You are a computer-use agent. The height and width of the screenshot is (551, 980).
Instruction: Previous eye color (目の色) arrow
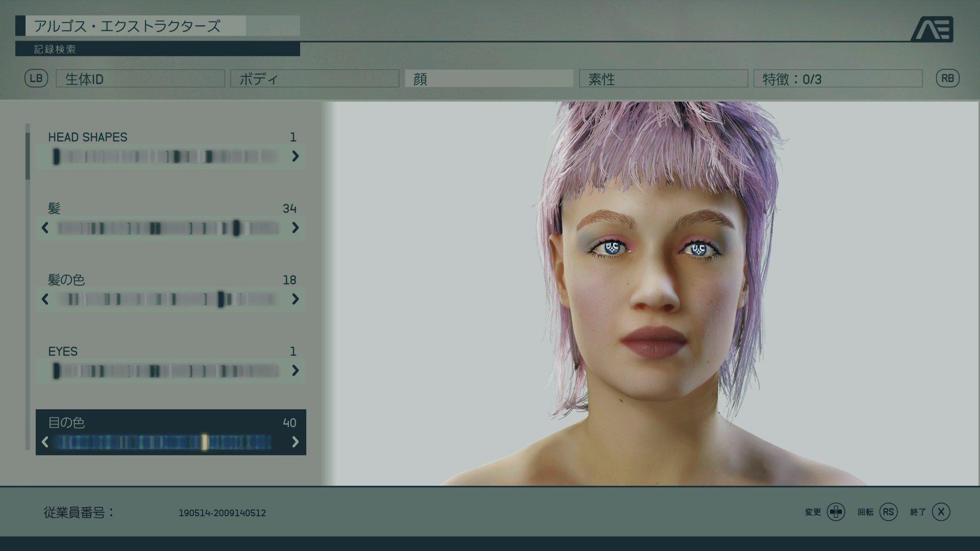(x=45, y=442)
